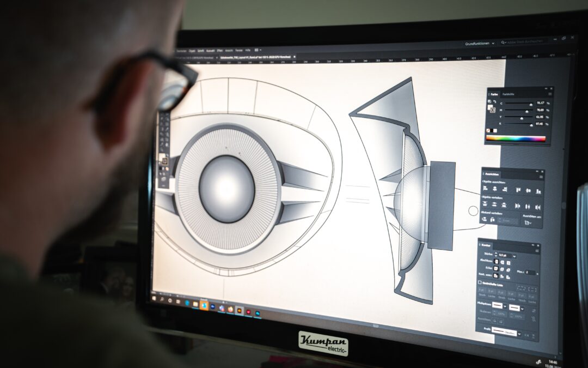Screen dimensions: 588x368
Task: Click the CMYK color spectrum bar
Action: tap(516, 138)
